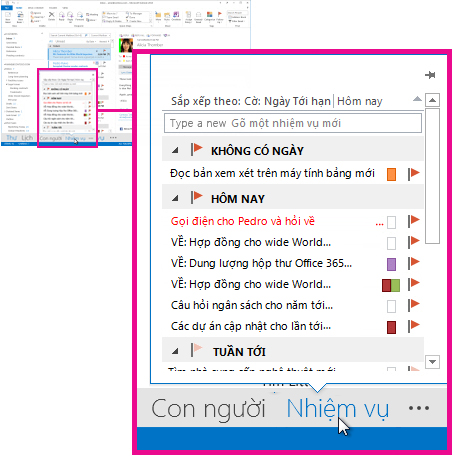Screen dimensions: 452x457
Task: Click Forward icon in background Outlook ribbon
Action: coord(80,16)
